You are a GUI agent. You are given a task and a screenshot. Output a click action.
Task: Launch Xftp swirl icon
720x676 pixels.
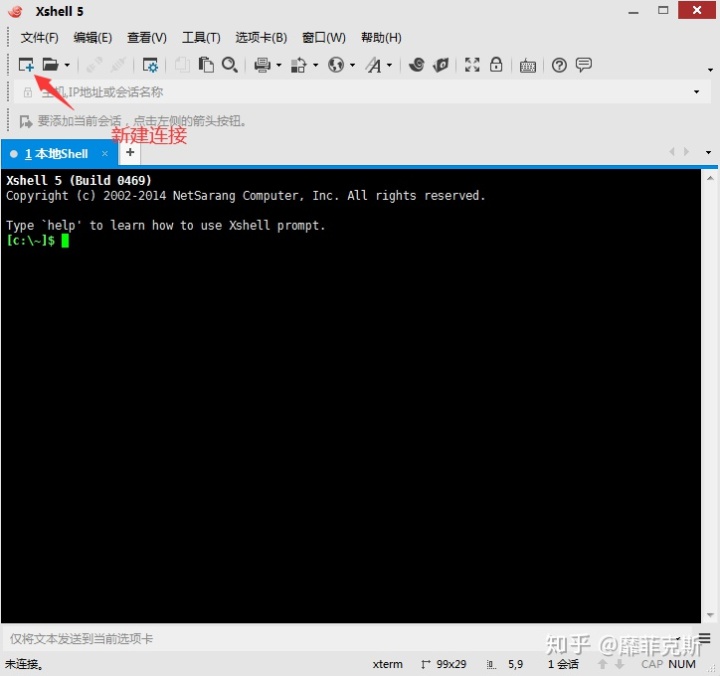coord(416,65)
